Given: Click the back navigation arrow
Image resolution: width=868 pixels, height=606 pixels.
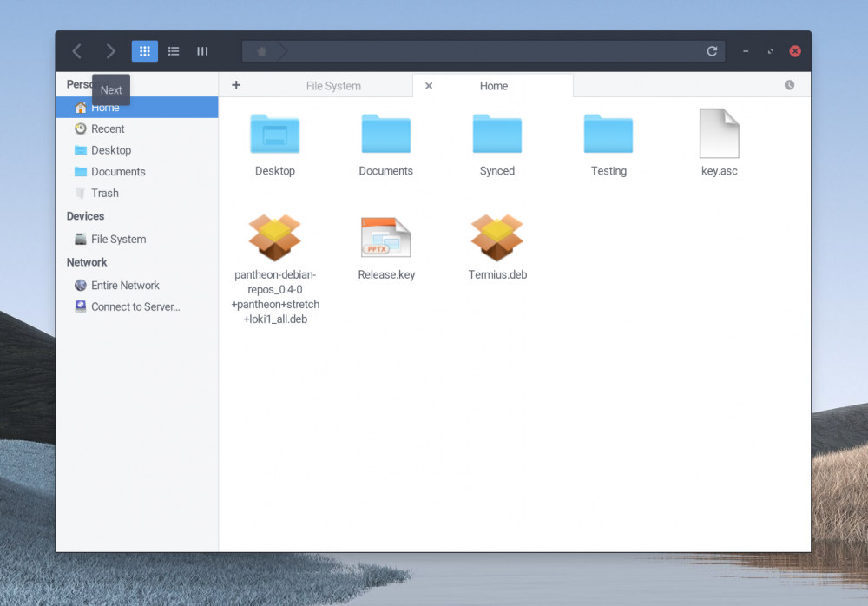Looking at the screenshot, I should click(x=77, y=51).
